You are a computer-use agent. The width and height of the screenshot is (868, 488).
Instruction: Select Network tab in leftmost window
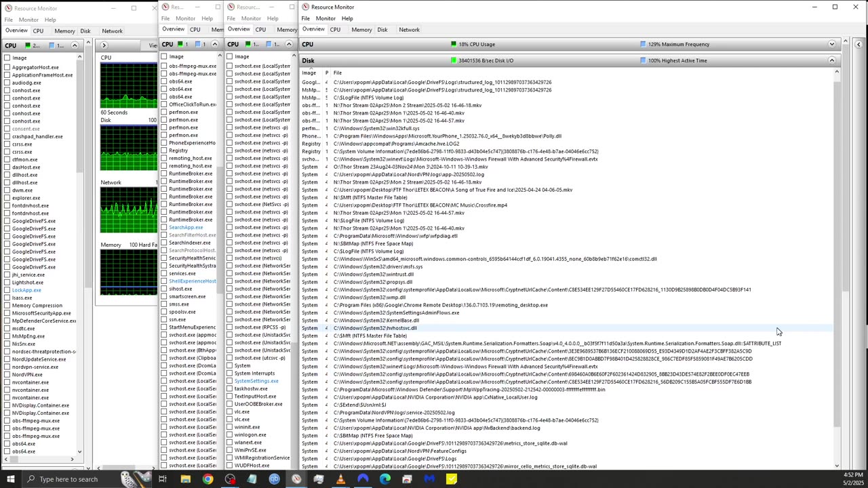(x=112, y=31)
